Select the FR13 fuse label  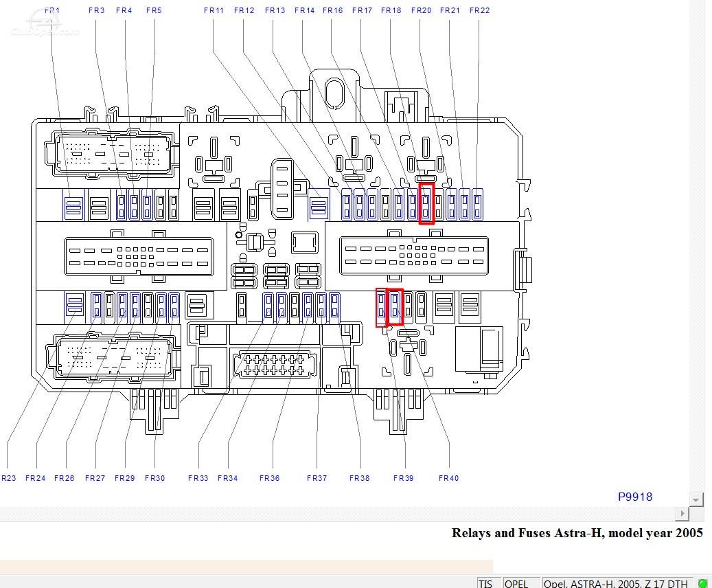click(x=275, y=10)
